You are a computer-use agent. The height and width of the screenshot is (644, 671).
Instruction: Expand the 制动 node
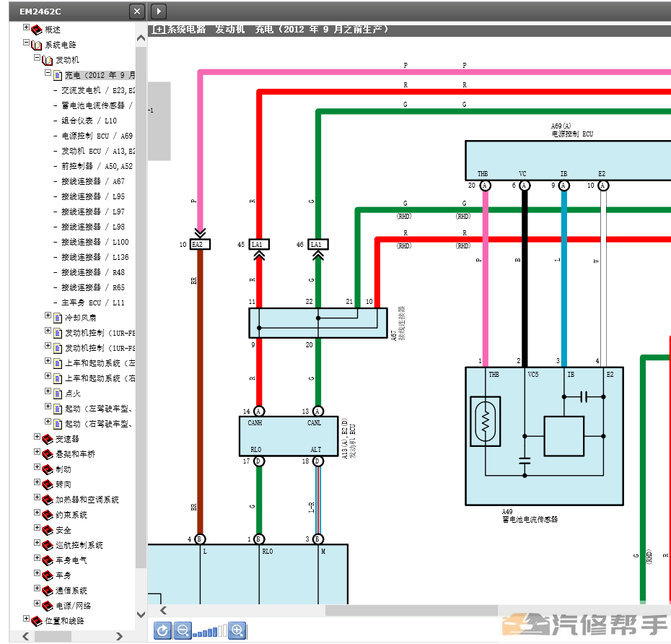click(x=38, y=467)
